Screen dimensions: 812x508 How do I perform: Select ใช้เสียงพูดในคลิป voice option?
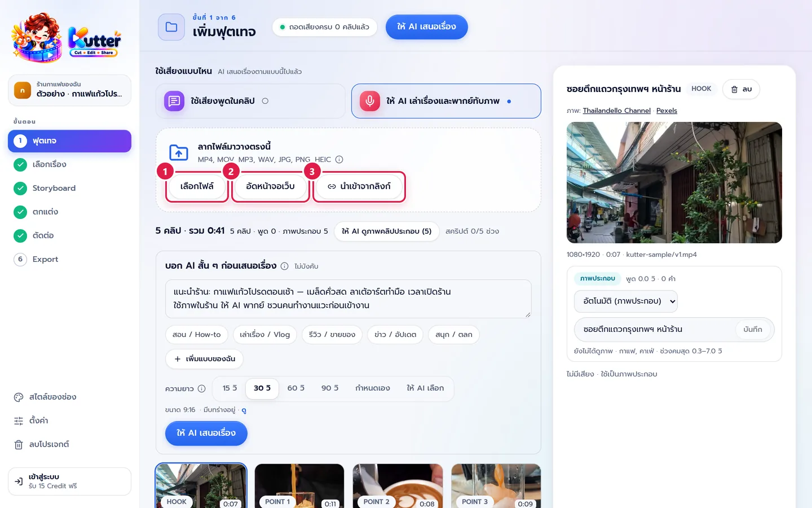[x=250, y=101]
